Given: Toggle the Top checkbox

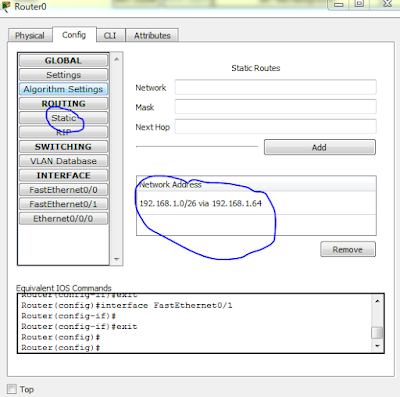Looking at the screenshot, I should click(x=12, y=389).
